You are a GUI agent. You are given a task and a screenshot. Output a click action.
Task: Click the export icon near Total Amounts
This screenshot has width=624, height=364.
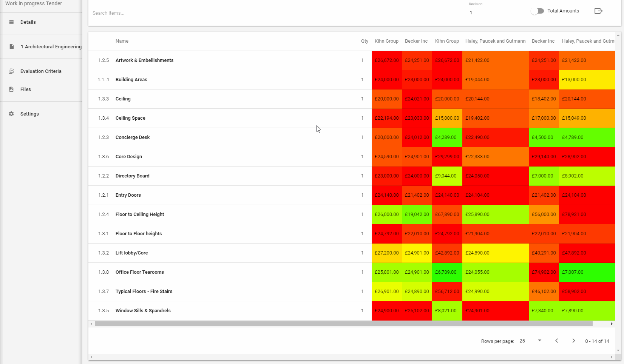click(x=598, y=11)
